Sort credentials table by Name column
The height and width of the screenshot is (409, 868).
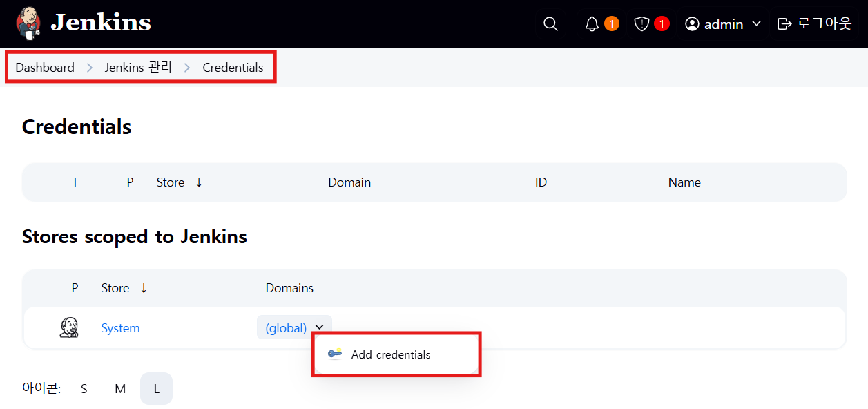tap(684, 182)
